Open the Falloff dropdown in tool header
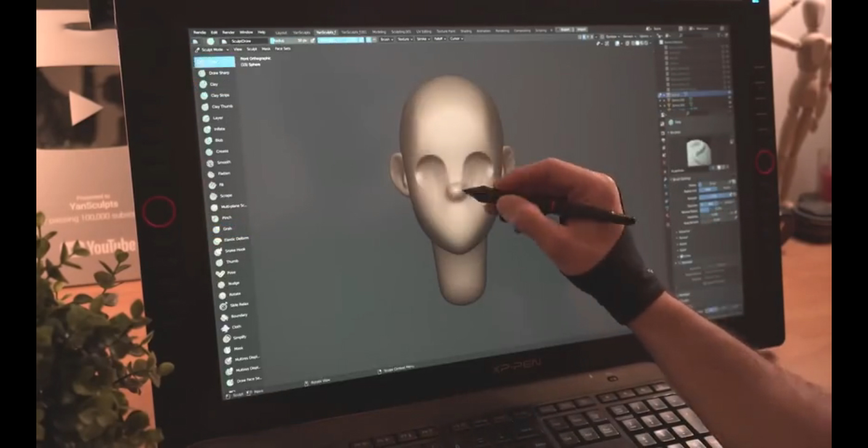868x448 pixels. (x=439, y=39)
